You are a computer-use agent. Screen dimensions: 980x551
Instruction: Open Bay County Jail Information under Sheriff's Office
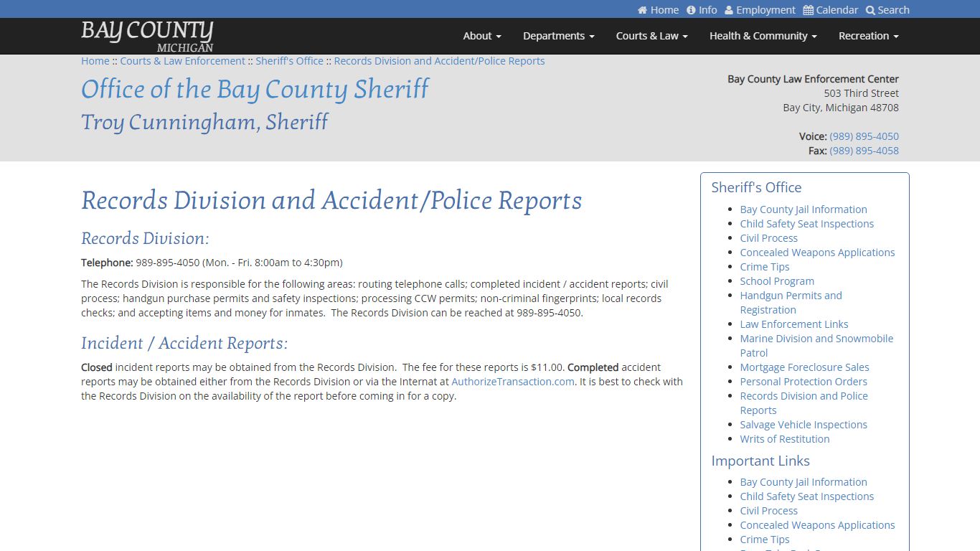[804, 209]
